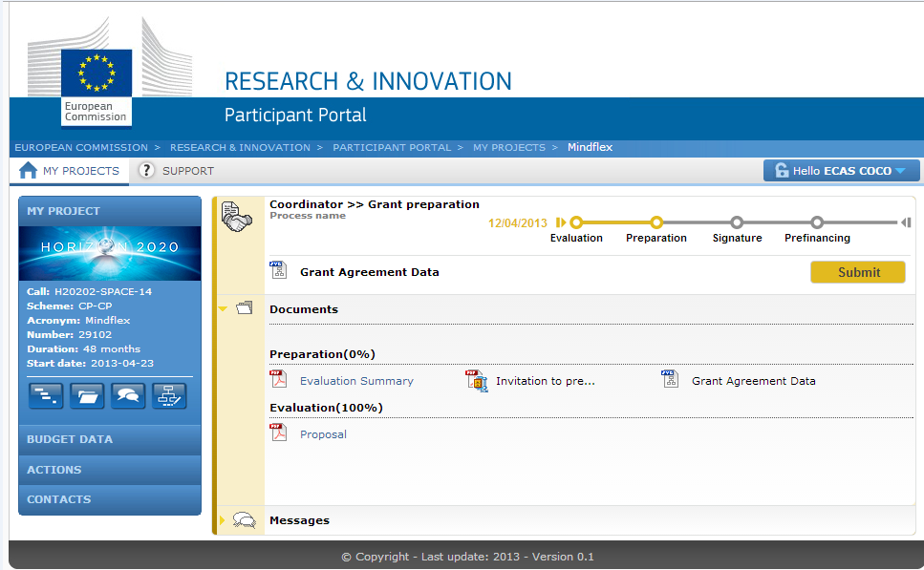Open the Proposal link
Screen dimensions: 924x570
pos(323,434)
